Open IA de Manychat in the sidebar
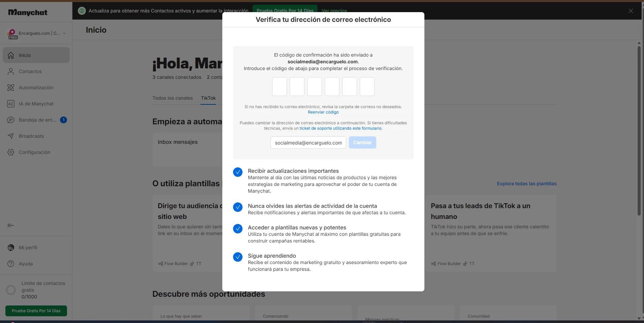The width and height of the screenshot is (644, 323). click(x=36, y=104)
